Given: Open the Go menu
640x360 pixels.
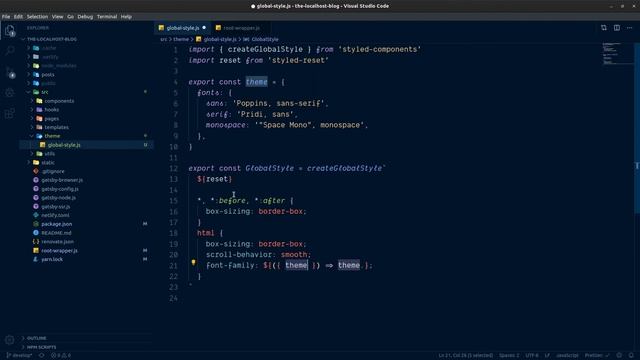Looking at the screenshot, I should (71, 17).
